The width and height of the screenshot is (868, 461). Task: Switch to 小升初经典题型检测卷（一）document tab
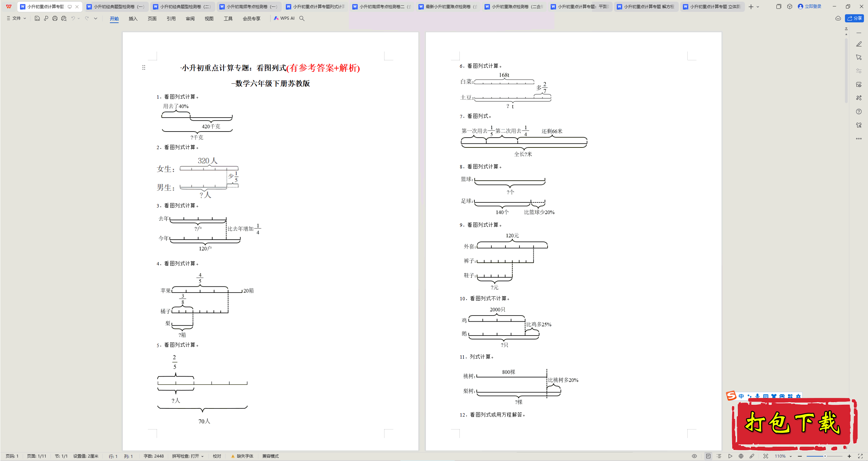pyautogui.click(x=116, y=6)
